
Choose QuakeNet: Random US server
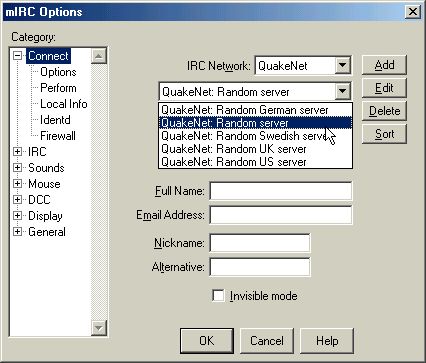point(255,162)
